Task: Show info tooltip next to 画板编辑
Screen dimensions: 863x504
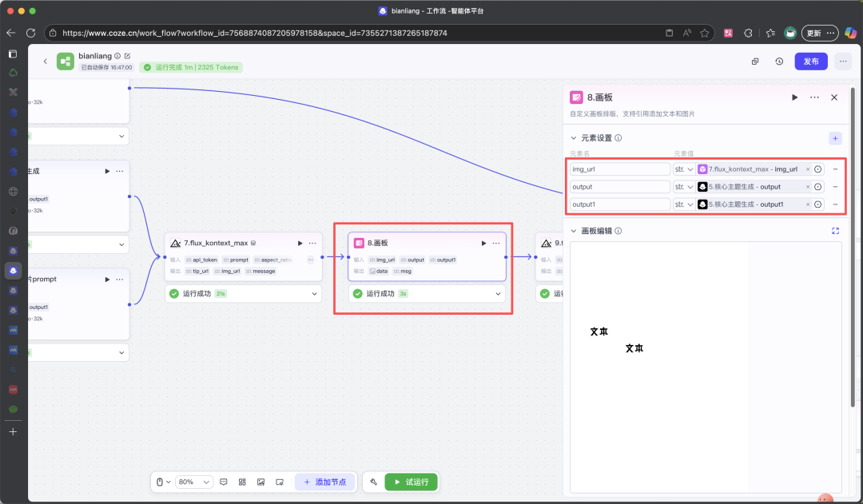Action: 618,231
